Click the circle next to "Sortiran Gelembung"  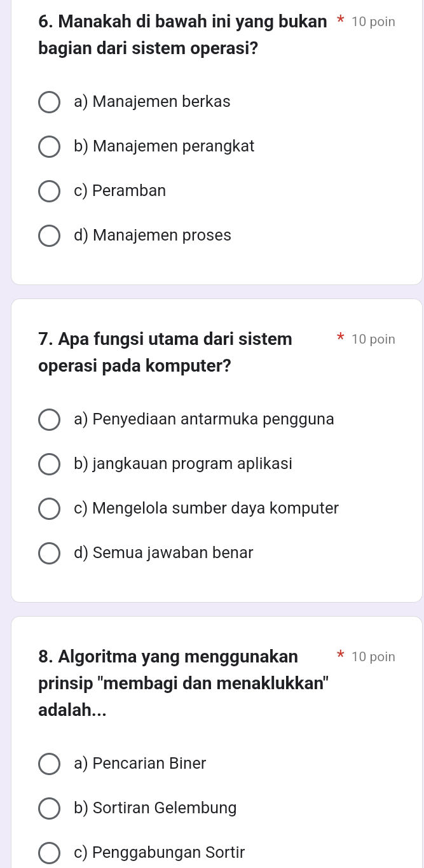click(49, 808)
